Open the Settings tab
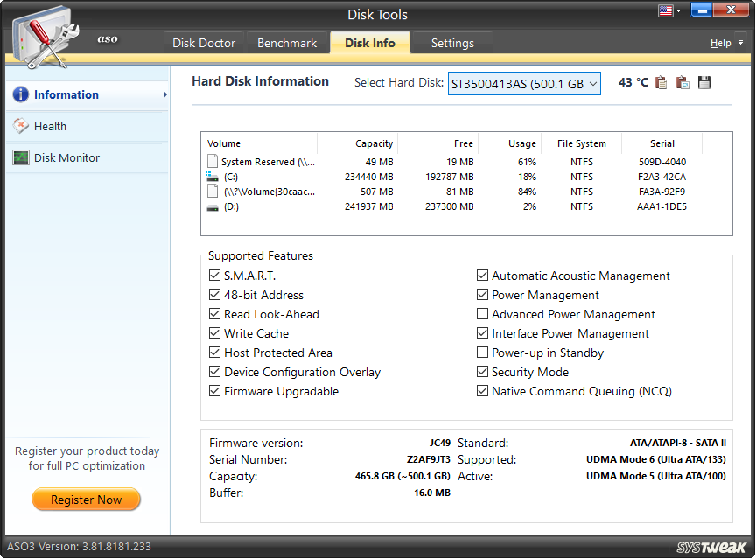This screenshot has height=559, width=756. 453,42
